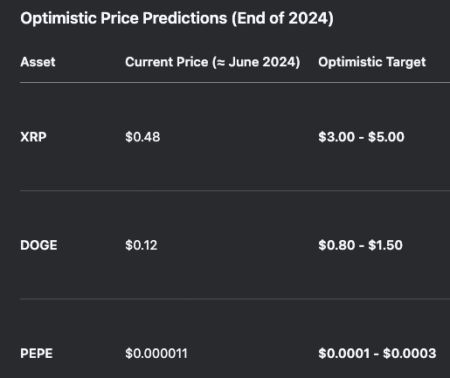
Task: Select the Asset column header
Action: tap(38, 62)
